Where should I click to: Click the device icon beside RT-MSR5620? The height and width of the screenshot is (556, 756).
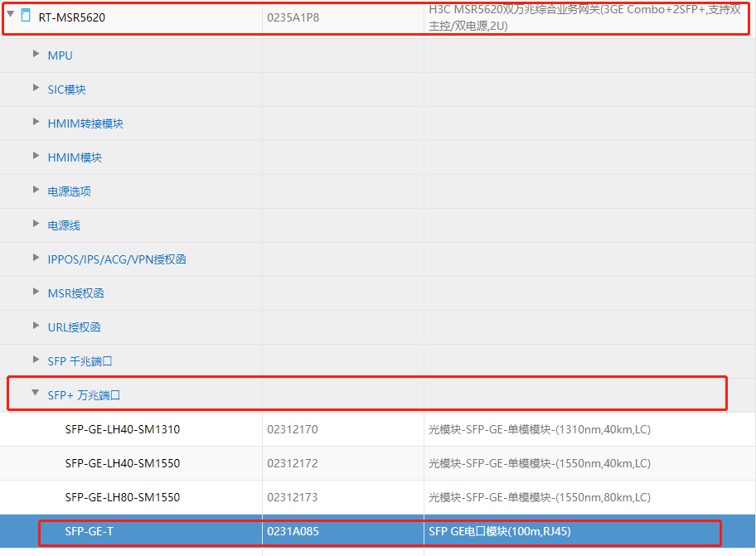pos(26,16)
